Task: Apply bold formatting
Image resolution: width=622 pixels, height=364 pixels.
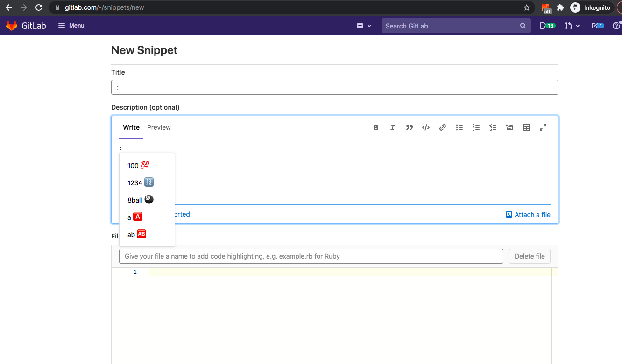Action: [x=376, y=127]
